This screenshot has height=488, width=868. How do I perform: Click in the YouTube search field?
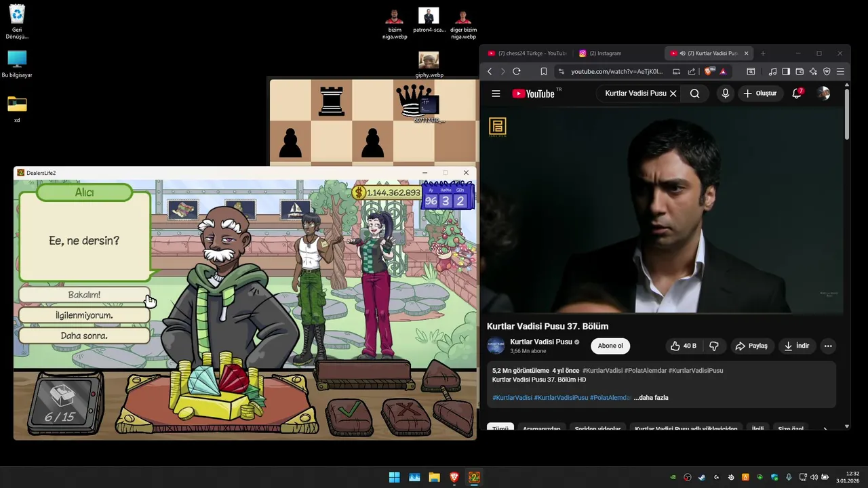point(635,94)
